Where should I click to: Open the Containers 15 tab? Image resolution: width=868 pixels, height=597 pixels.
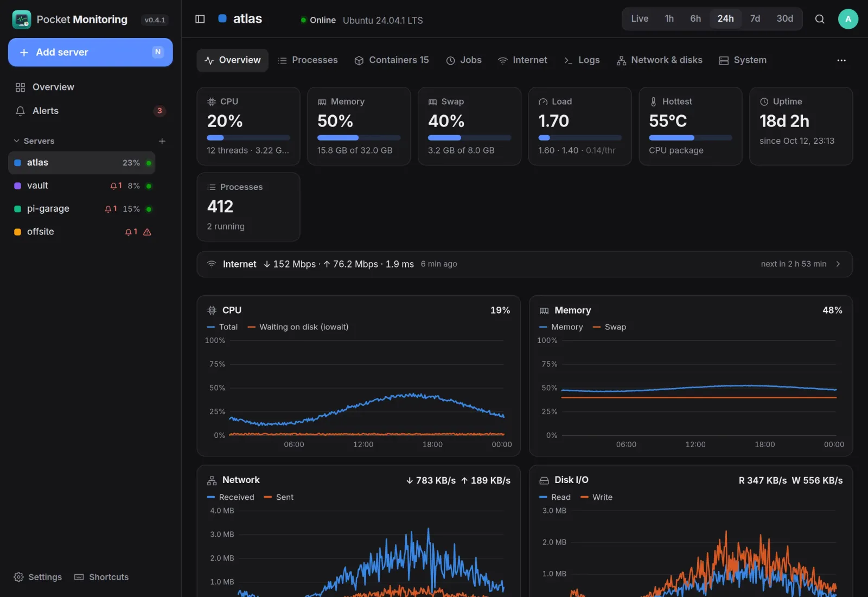coord(391,60)
